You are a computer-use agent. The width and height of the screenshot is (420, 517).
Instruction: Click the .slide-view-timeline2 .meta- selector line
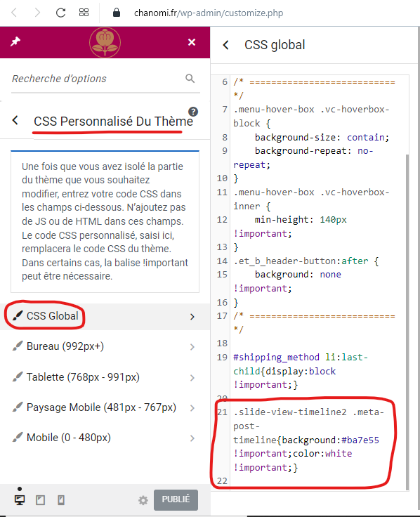coord(308,412)
